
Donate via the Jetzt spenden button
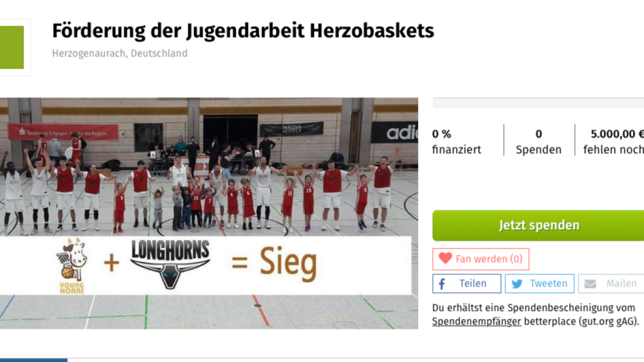click(x=538, y=225)
